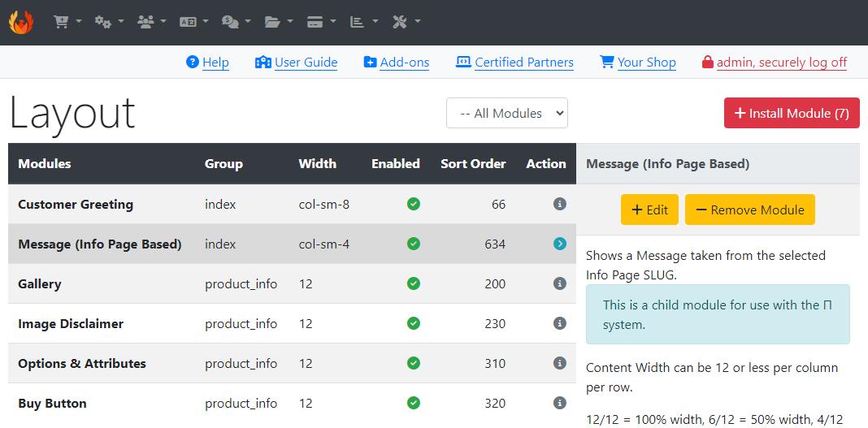The height and width of the screenshot is (428, 868).
Task: Open the gears configuration menu
Action: [x=109, y=22]
